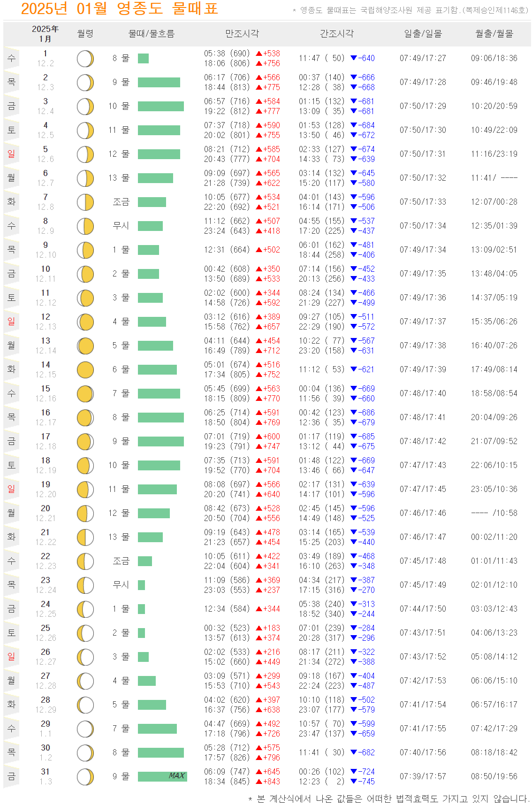Click the red up arrow beside +502

pyautogui.click(x=259, y=250)
